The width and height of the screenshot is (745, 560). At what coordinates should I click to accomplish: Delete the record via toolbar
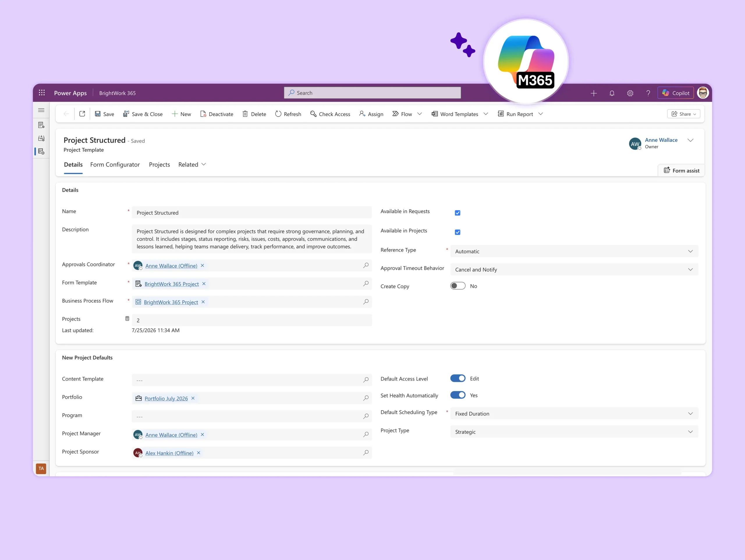point(254,114)
